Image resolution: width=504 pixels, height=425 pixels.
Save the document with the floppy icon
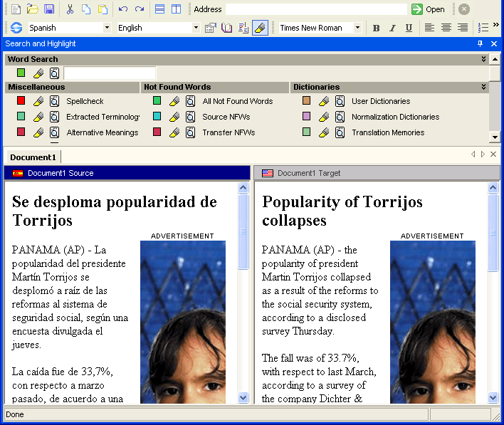click(49, 9)
